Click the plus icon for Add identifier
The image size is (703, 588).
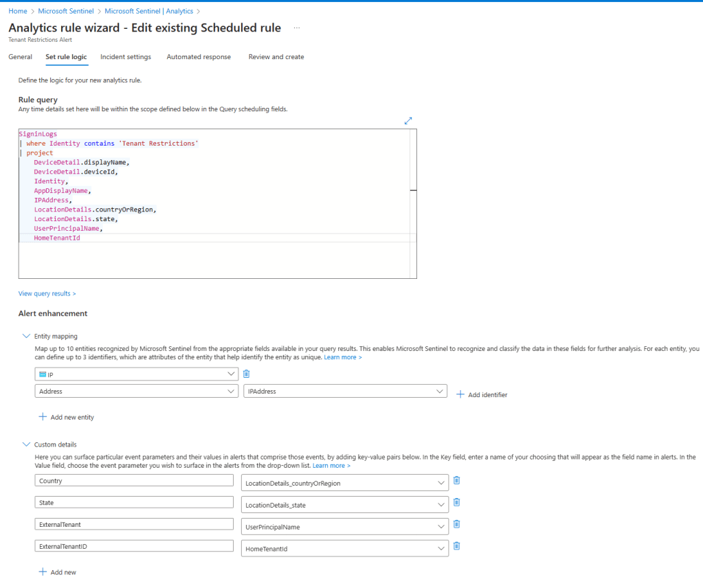tap(460, 394)
